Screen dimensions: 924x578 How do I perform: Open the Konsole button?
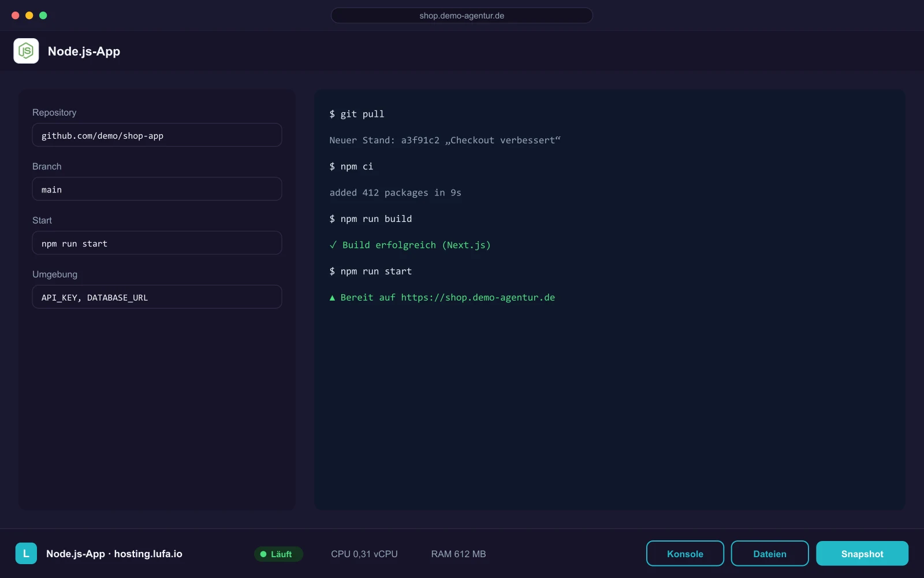click(x=685, y=554)
